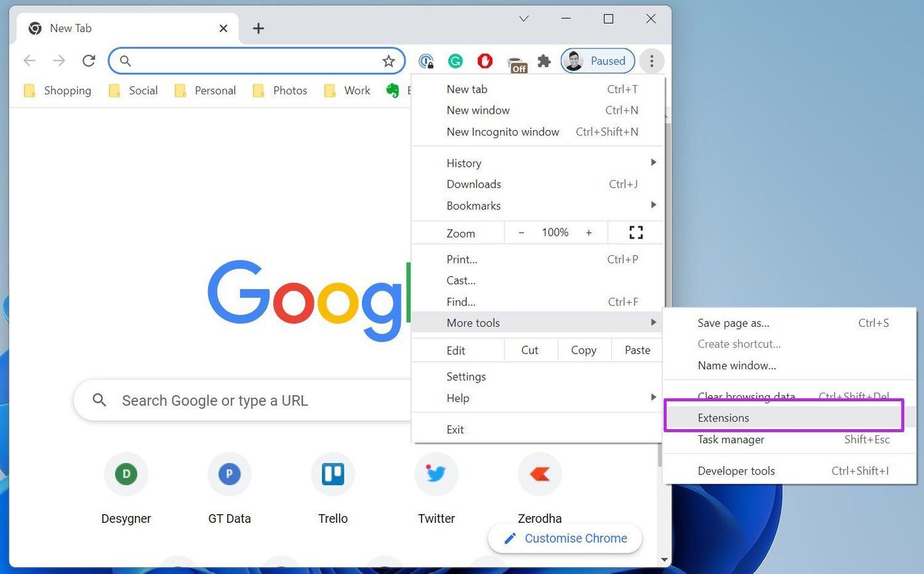Open the extension showing the Off badge
924x574 pixels.
pos(516,63)
